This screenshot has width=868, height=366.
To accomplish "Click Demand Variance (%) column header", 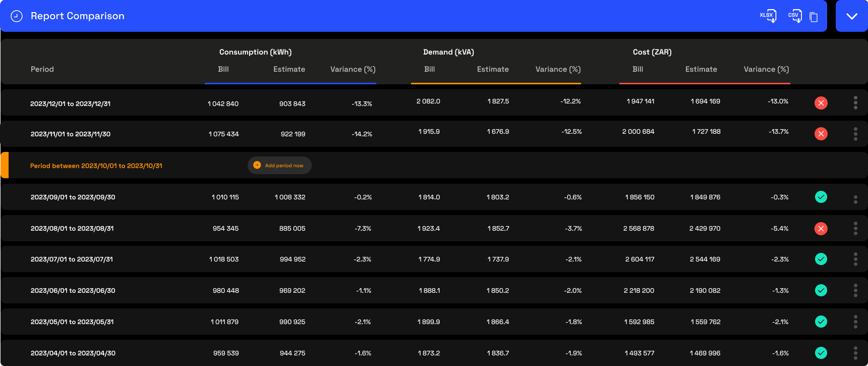I will [x=558, y=69].
